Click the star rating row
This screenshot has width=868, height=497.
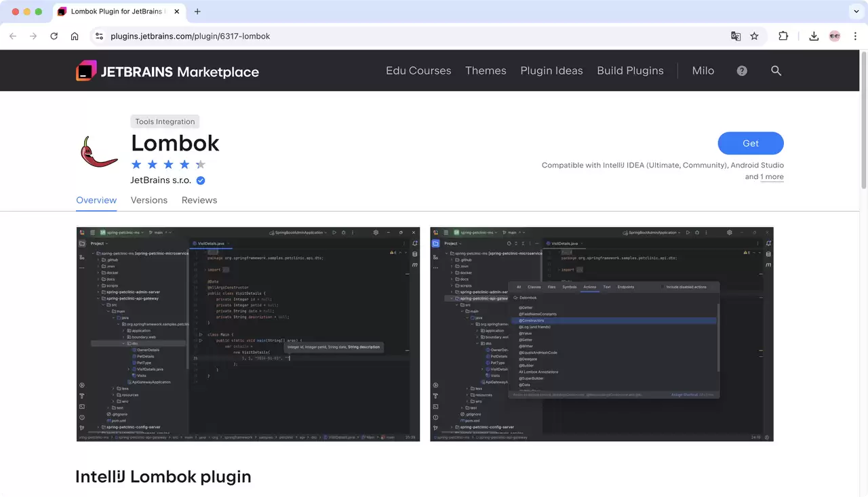[x=168, y=164]
